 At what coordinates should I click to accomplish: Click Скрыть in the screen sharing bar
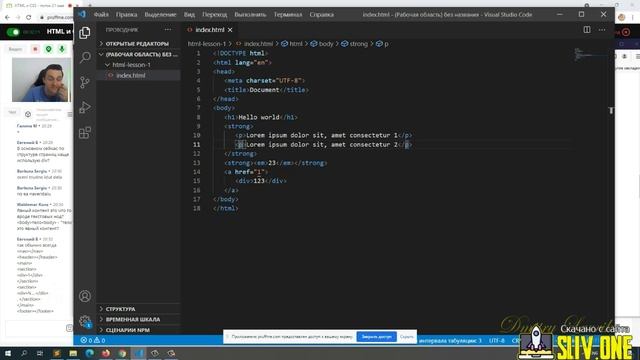tap(407, 337)
